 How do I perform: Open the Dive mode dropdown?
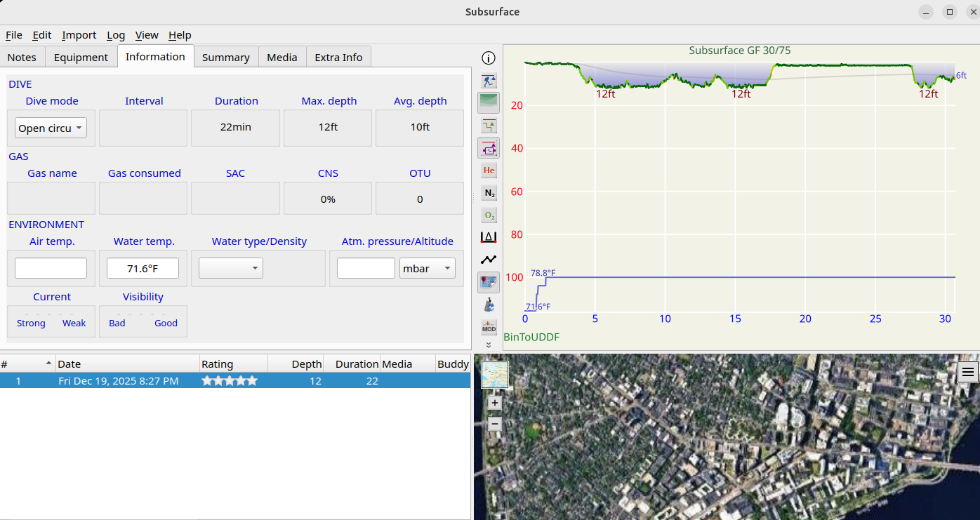[50, 127]
